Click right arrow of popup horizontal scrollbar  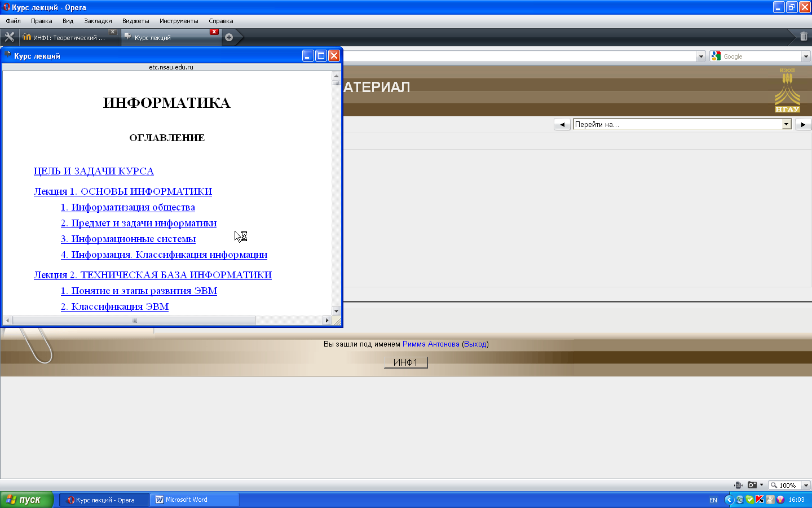pos(326,320)
